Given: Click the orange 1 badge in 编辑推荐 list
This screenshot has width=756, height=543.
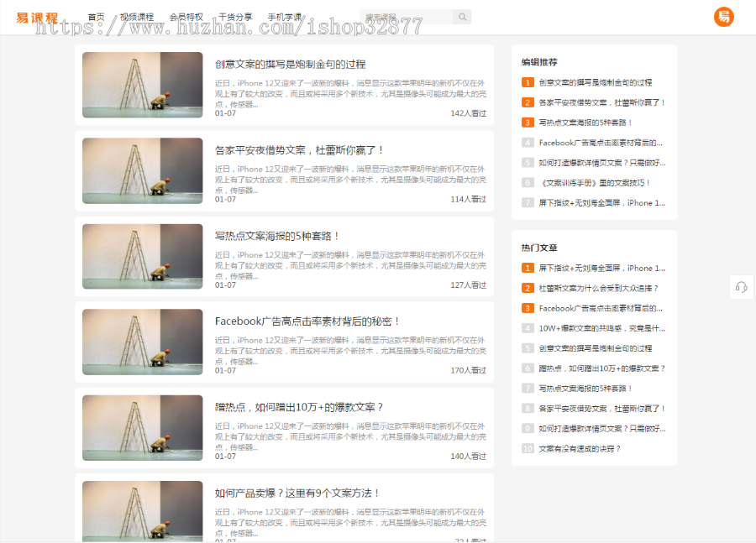Looking at the screenshot, I should coord(527,82).
